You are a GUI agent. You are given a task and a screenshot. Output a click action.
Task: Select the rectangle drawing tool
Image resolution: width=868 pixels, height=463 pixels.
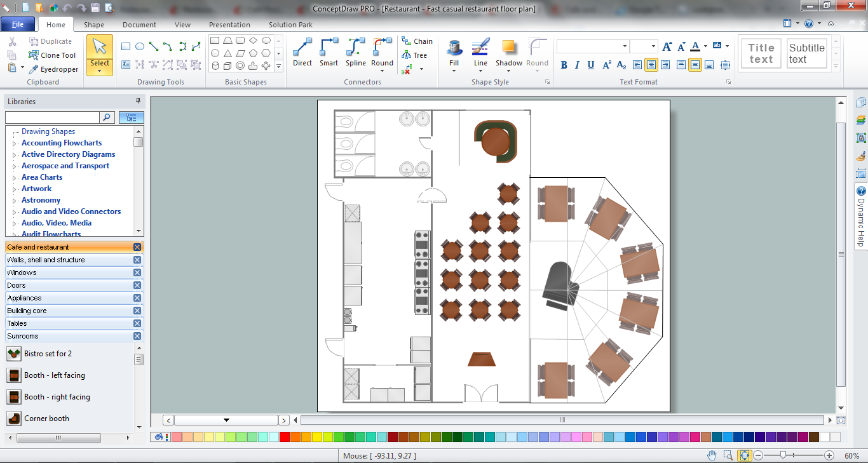point(126,46)
